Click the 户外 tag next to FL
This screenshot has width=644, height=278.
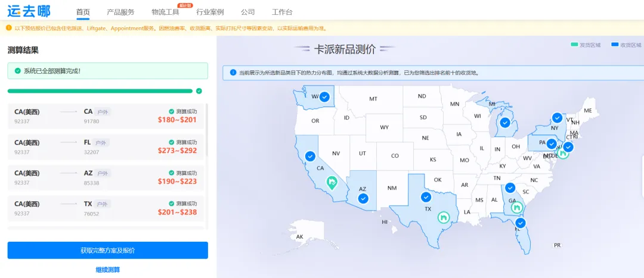click(x=101, y=143)
